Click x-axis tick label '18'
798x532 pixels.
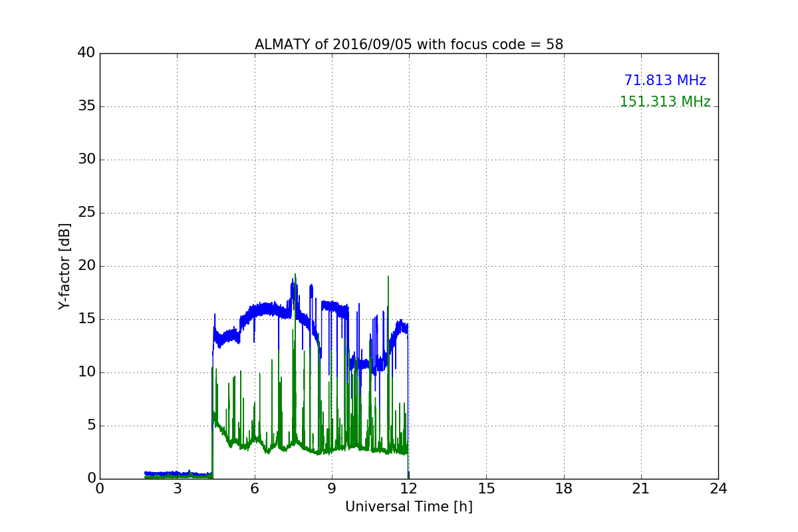[564, 489]
